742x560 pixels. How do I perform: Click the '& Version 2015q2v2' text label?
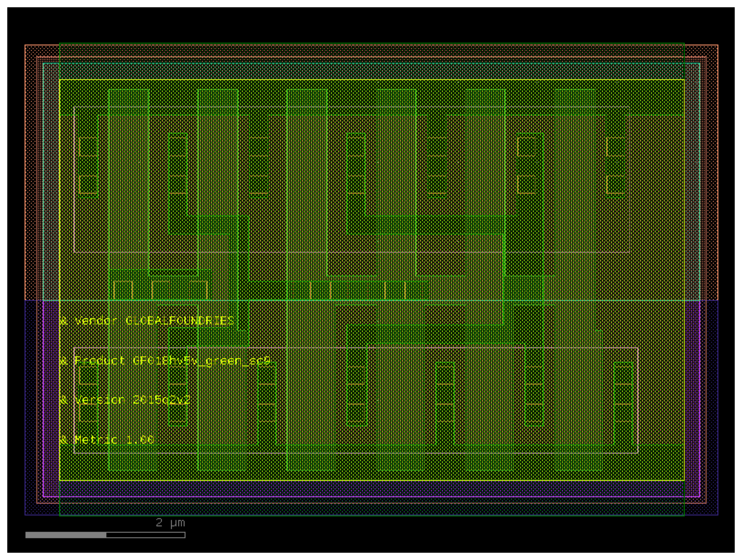tap(125, 400)
